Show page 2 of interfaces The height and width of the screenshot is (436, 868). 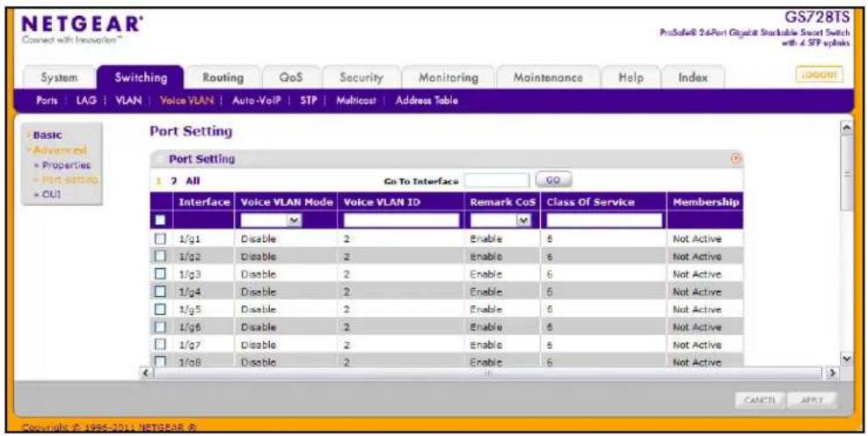click(x=174, y=181)
